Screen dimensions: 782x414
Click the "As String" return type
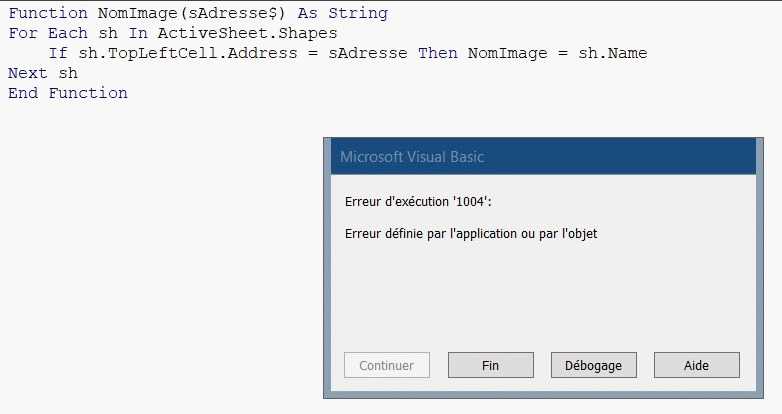342,14
